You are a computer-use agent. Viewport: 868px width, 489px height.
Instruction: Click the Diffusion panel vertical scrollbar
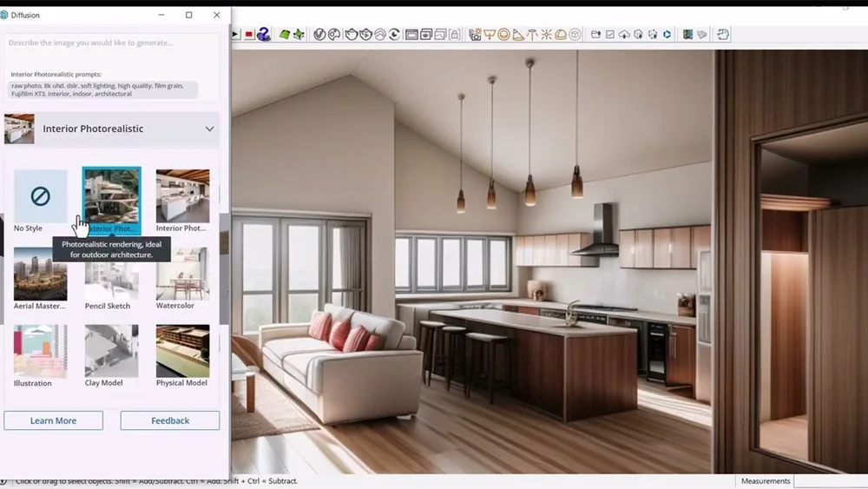pos(224,269)
